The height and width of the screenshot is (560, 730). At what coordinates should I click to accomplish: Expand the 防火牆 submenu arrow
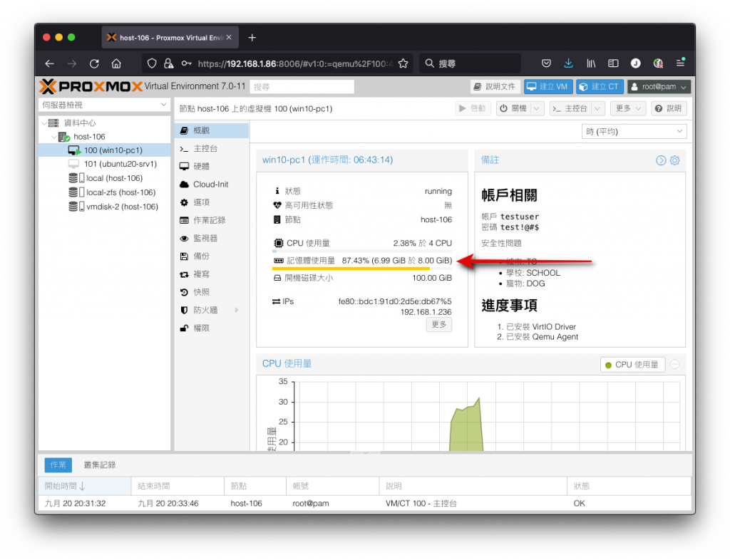237,310
